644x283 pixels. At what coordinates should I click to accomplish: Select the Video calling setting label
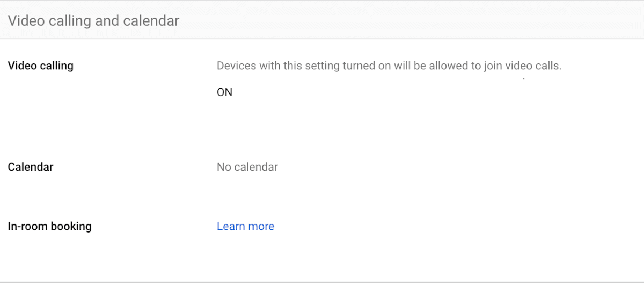pyautogui.click(x=40, y=66)
